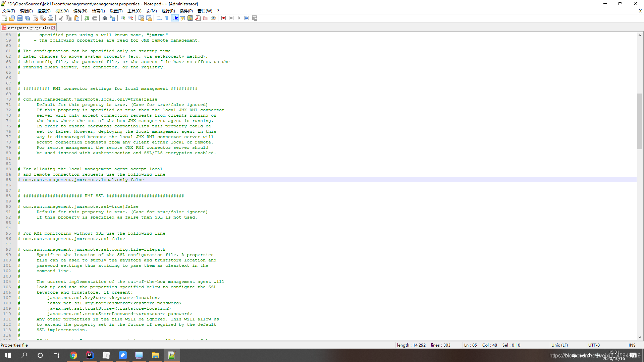Click UTF-8 in the status bar

[x=594, y=345]
